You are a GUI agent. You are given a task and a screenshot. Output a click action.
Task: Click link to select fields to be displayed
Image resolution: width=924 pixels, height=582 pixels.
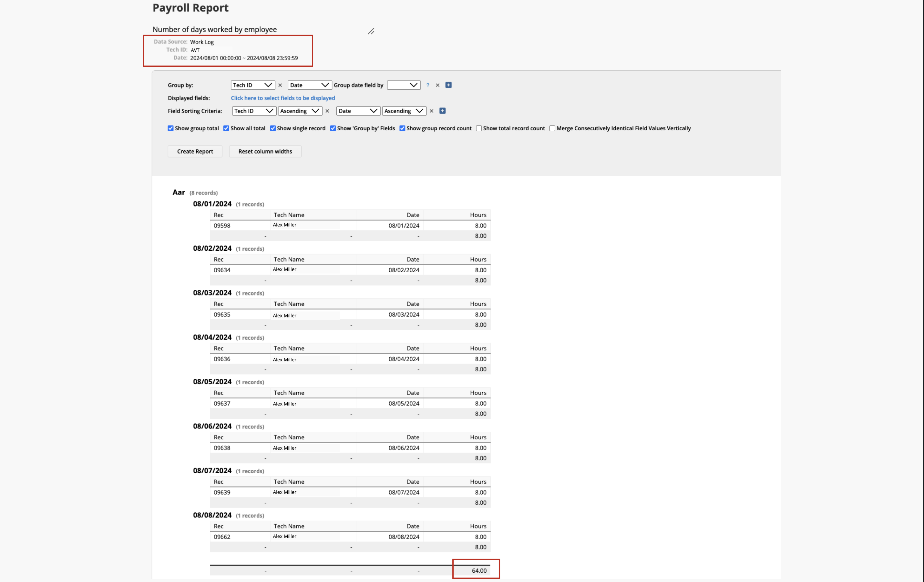[283, 98]
